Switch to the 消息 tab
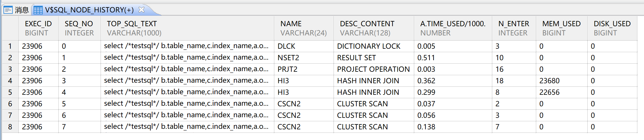 click(16, 10)
